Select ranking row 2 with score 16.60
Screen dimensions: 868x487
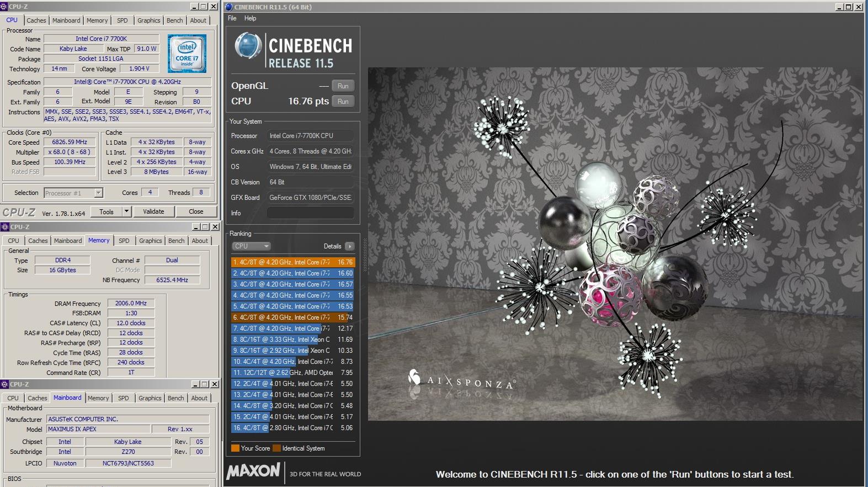click(293, 273)
